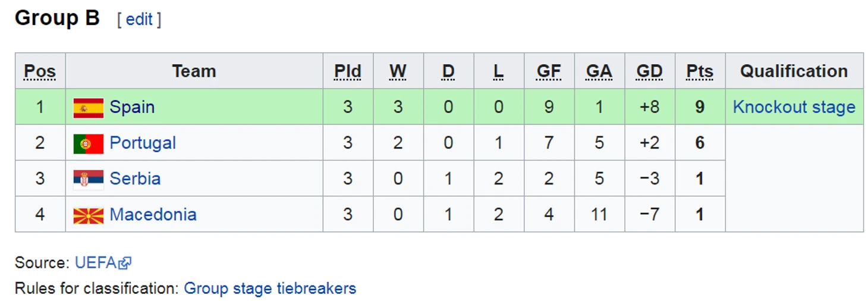Click the Portugal flag icon
This screenshot has width=868, height=301.
[x=88, y=143]
